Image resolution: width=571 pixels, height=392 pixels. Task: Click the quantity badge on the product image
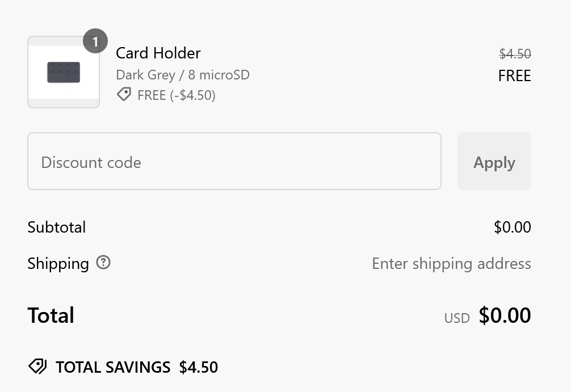click(95, 41)
